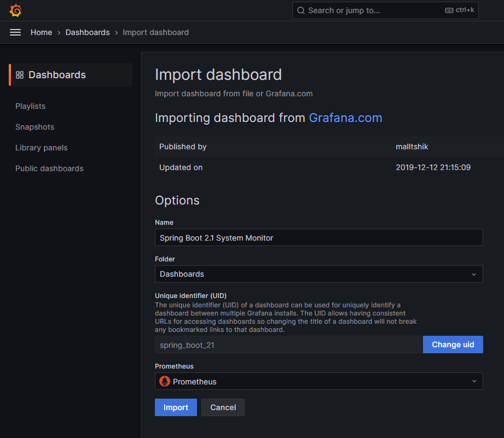
Task: Click Import dashboard from file subtitle
Action: 234,94
